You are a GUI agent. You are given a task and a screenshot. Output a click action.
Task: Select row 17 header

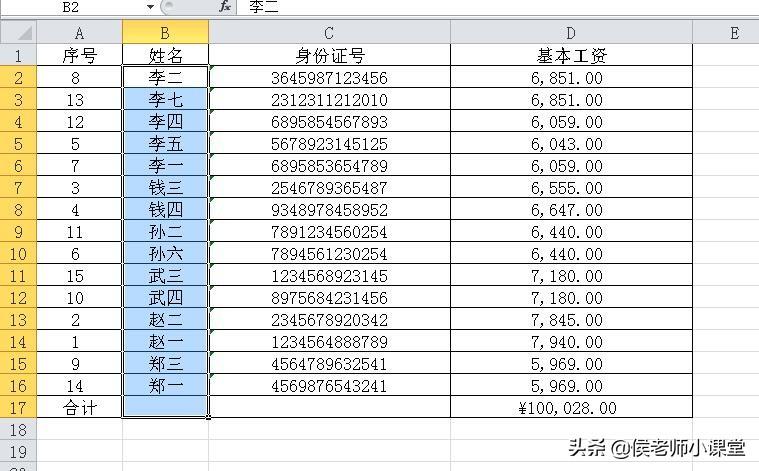tap(18, 408)
